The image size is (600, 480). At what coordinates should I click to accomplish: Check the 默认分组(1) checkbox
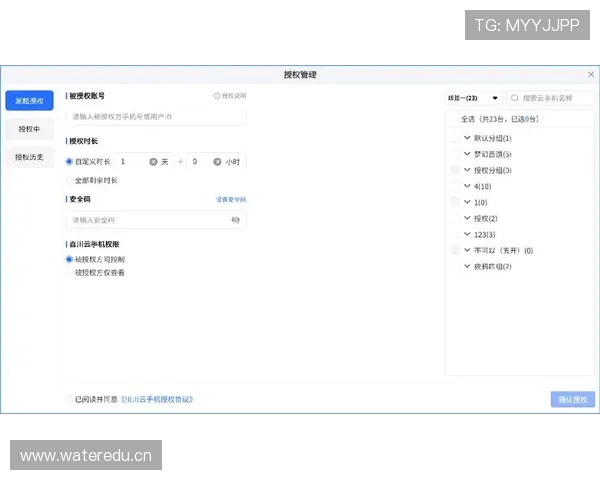point(455,138)
